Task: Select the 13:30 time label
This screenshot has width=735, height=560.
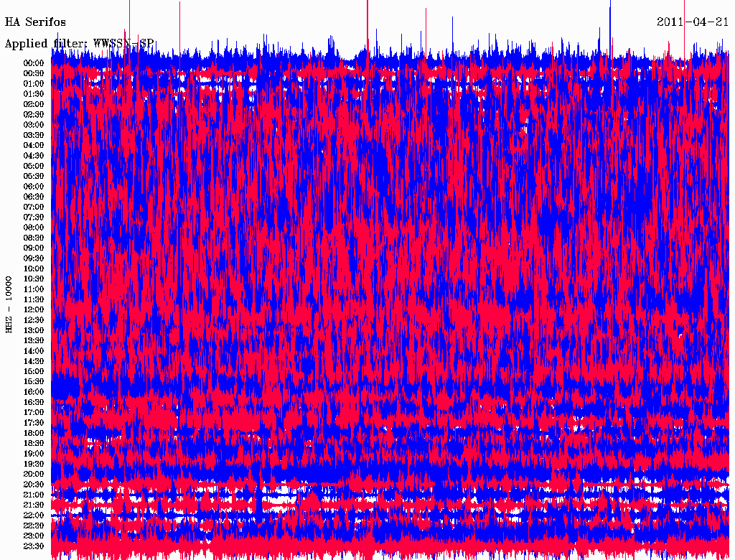Action: (x=34, y=341)
